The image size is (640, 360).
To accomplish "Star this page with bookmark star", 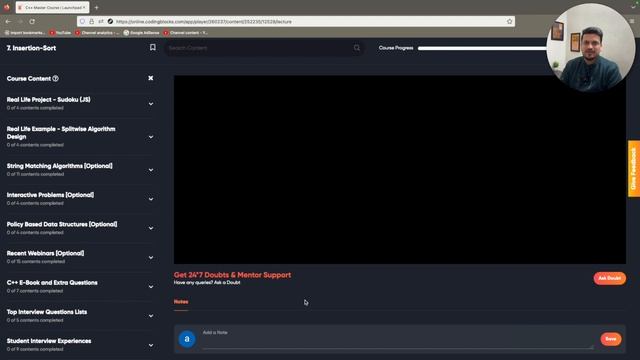I will tap(509, 21).
